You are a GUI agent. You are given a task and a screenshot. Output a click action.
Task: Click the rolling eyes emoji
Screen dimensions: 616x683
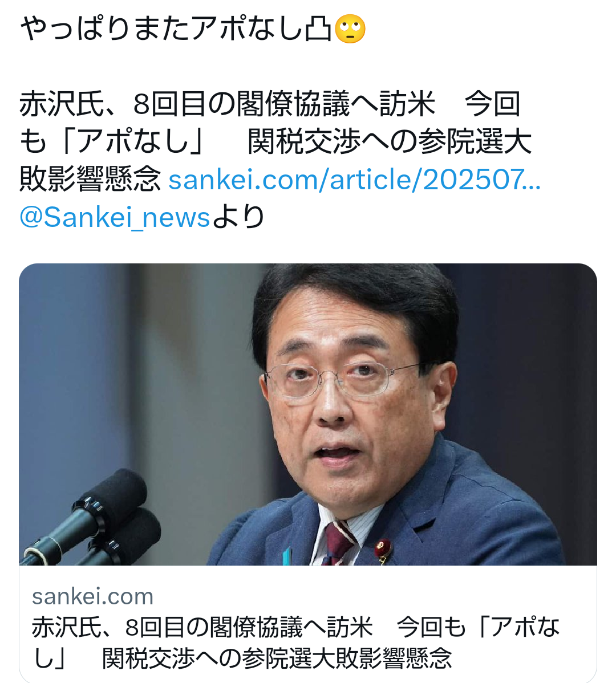click(350, 29)
